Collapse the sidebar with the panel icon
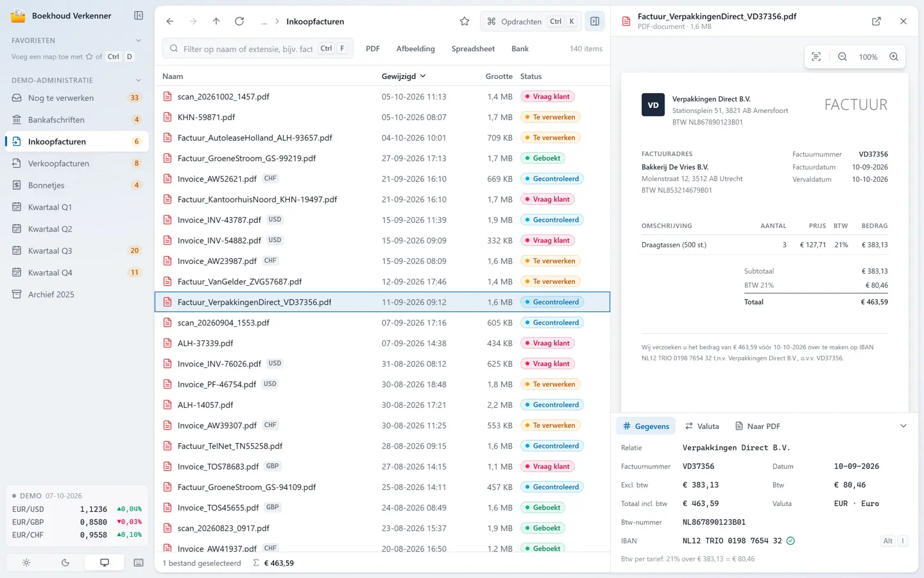The image size is (924, 578). (139, 15)
